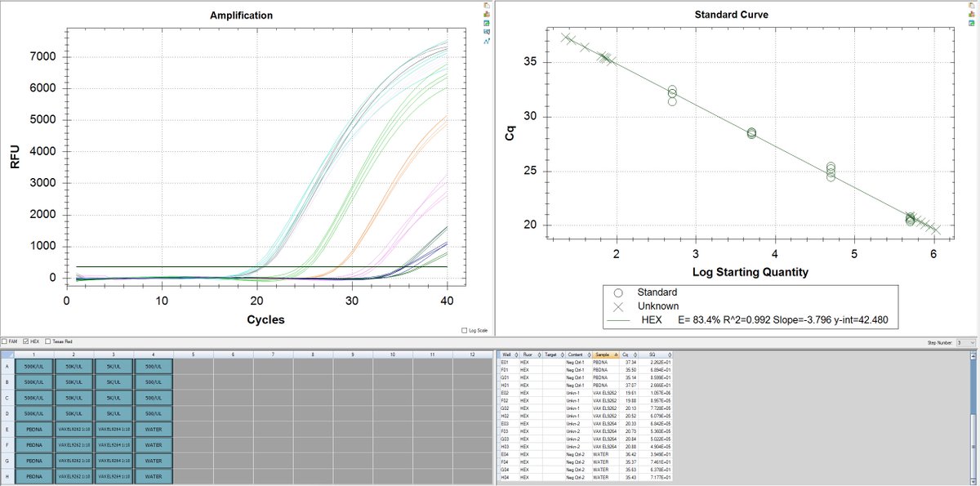The height and width of the screenshot is (486, 980).
Task: Click the save image icon beside Amplification chart
Action: pyautogui.click(x=487, y=23)
